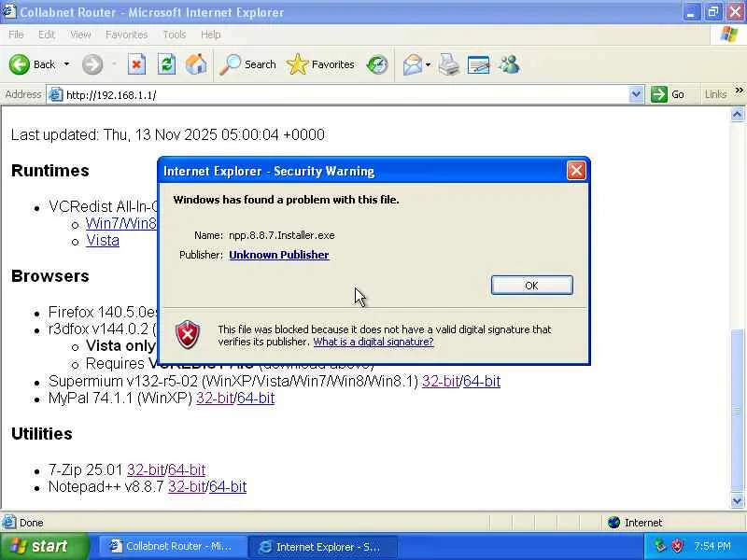Click the Internet zone globe icon

point(614,523)
